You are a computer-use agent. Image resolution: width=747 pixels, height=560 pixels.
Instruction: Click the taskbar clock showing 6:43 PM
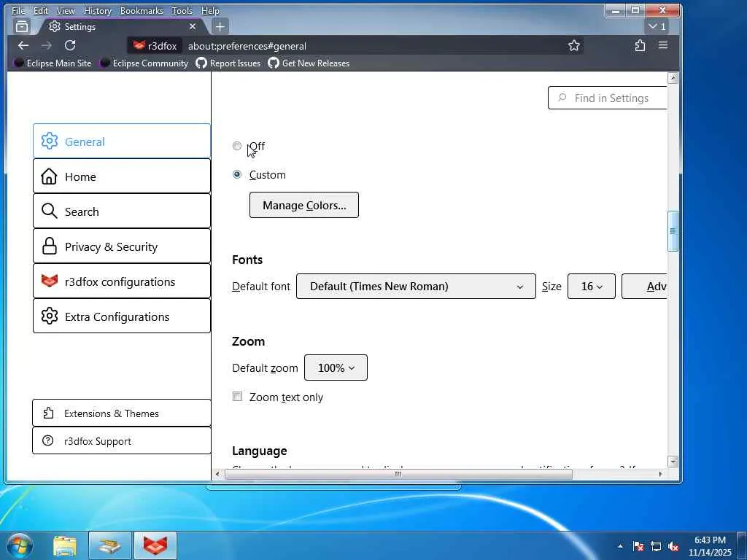coord(710,546)
